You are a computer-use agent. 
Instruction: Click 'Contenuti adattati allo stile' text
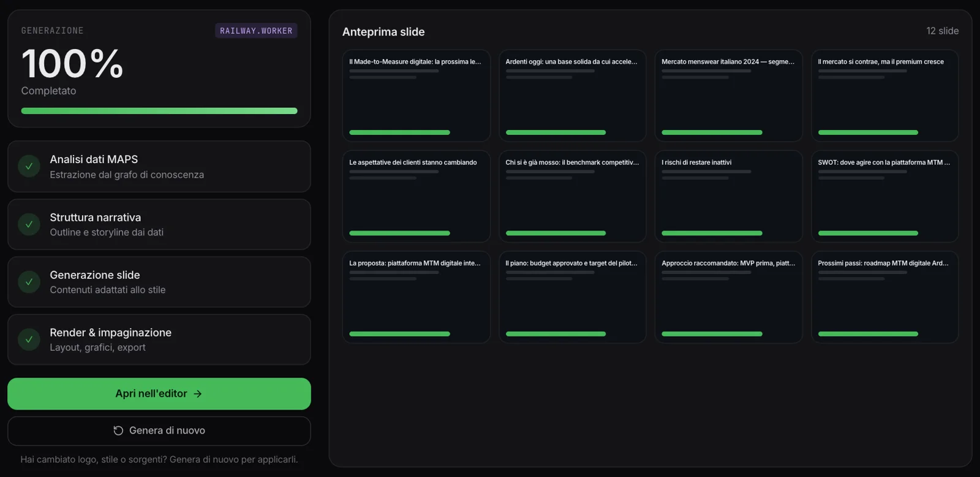(x=108, y=290)
